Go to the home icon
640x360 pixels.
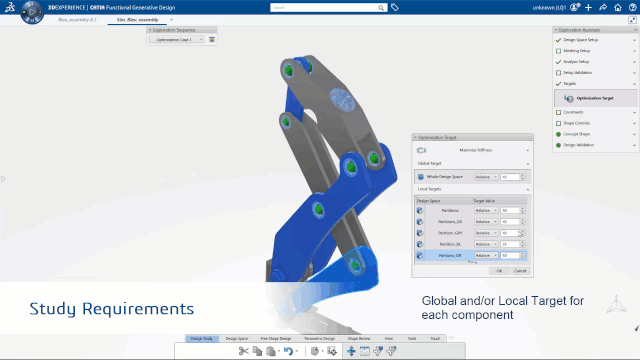pos(618,7)
